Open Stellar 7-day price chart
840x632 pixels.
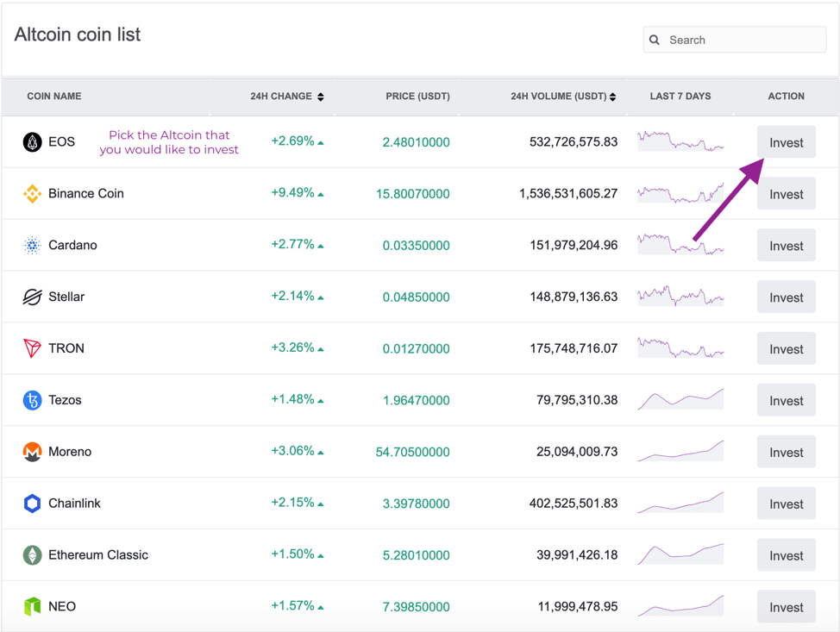[680, 296]
